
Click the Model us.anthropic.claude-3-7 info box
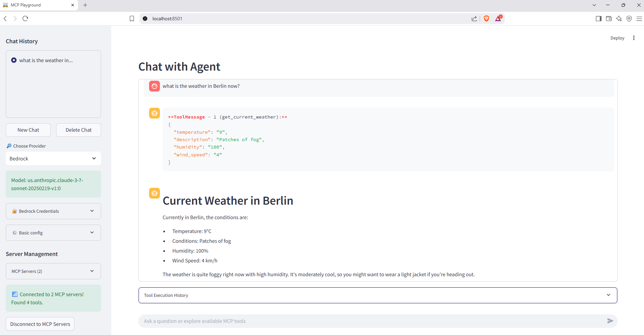point(53,184)
